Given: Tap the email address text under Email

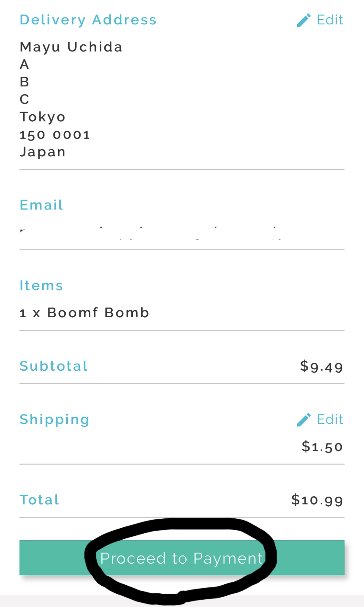Looking at the screenshot, I should click(x=150, y=232).
